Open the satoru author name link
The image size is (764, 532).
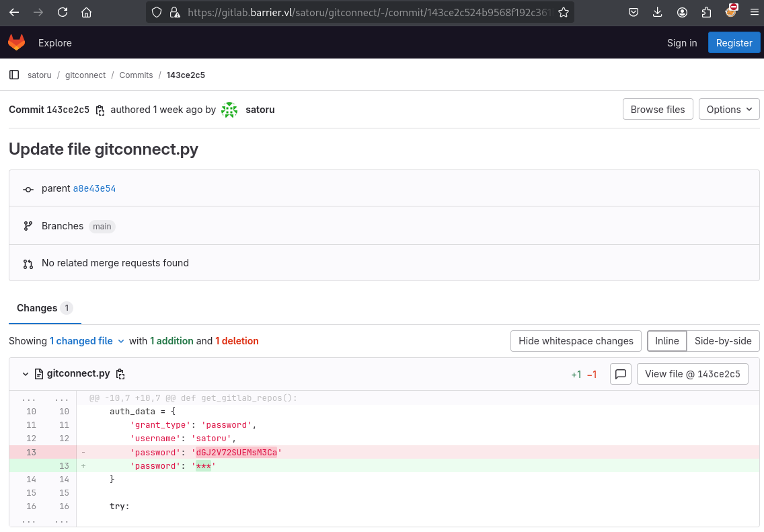point(260,110)
